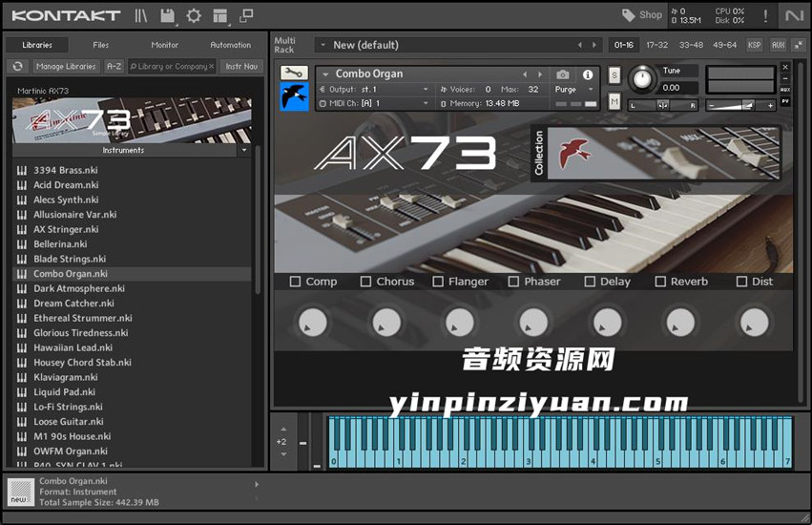The height and width of the screenshot is (525, 812).
Task: Click the wrench edit instrument icon
Action: (x=294, y=73)
